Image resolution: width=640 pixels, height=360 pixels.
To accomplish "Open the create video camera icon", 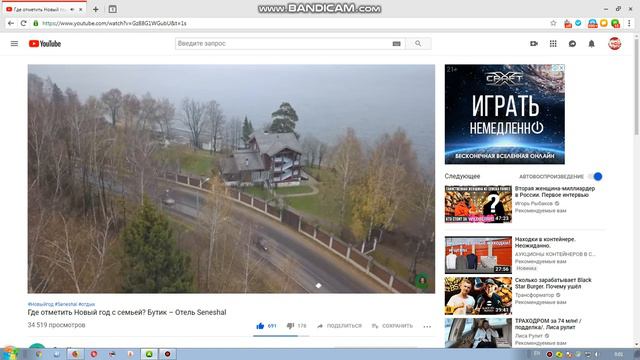I will click(x=534, y=44).
